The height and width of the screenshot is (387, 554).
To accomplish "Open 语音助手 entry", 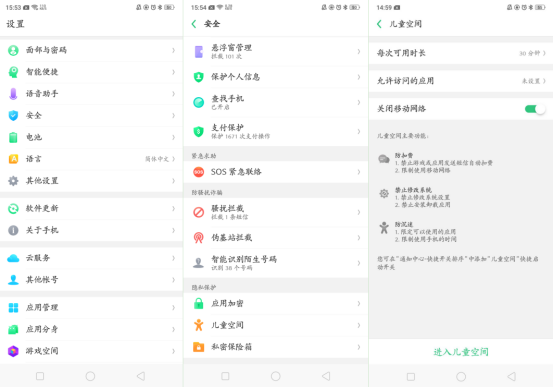I will tap(92, 94).
